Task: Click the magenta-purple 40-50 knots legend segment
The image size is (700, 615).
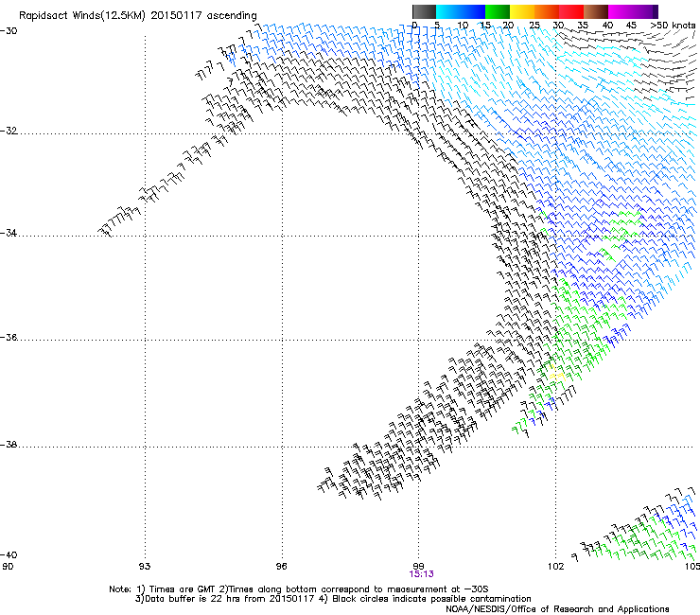Action: [633, 11]
